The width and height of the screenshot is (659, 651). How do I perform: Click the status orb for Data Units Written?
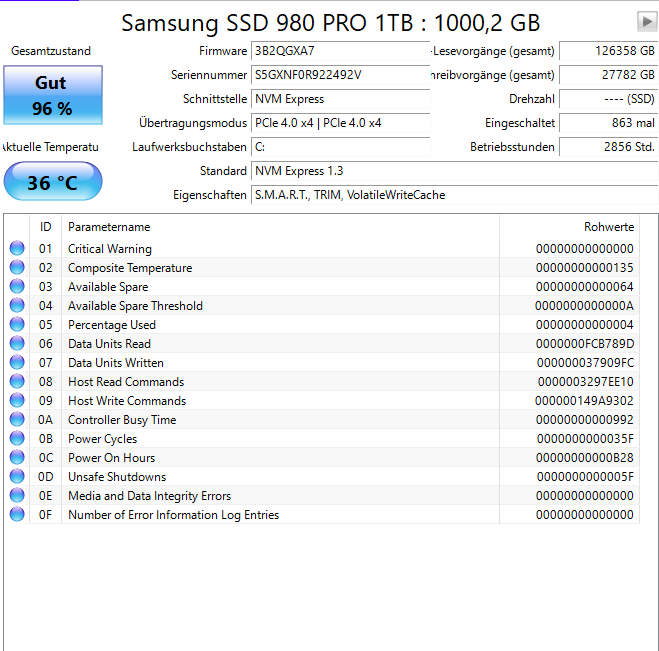point(17,362)
